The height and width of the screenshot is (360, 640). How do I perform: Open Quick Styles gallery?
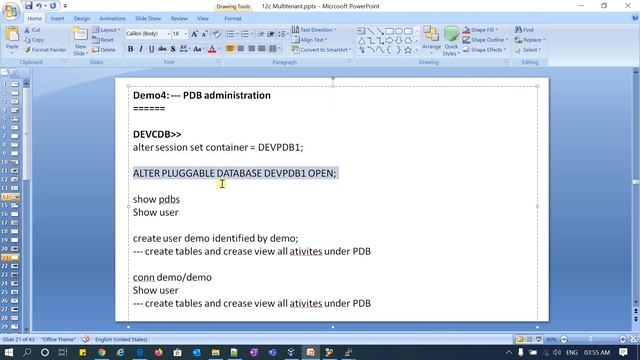(x=451, y=41)
